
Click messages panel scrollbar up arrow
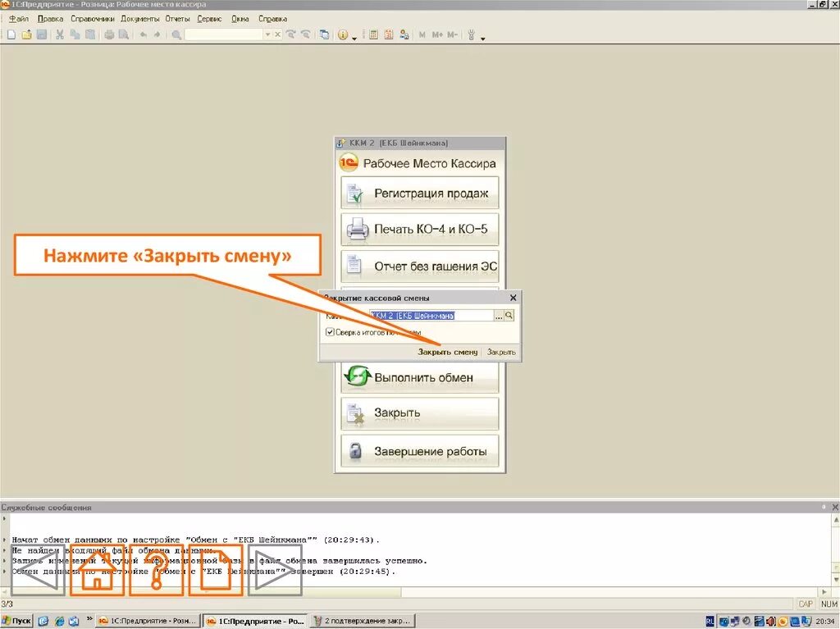[834, 518]
